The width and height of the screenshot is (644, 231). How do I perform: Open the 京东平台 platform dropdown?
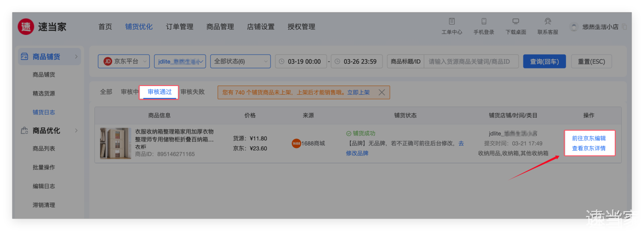(x=124, y=62)
